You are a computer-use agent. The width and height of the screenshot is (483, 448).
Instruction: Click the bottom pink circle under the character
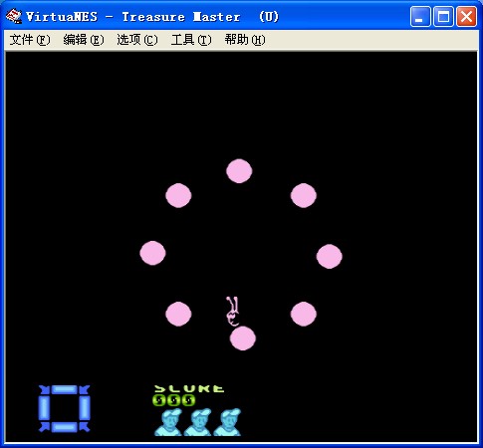(x=243, y=338)
